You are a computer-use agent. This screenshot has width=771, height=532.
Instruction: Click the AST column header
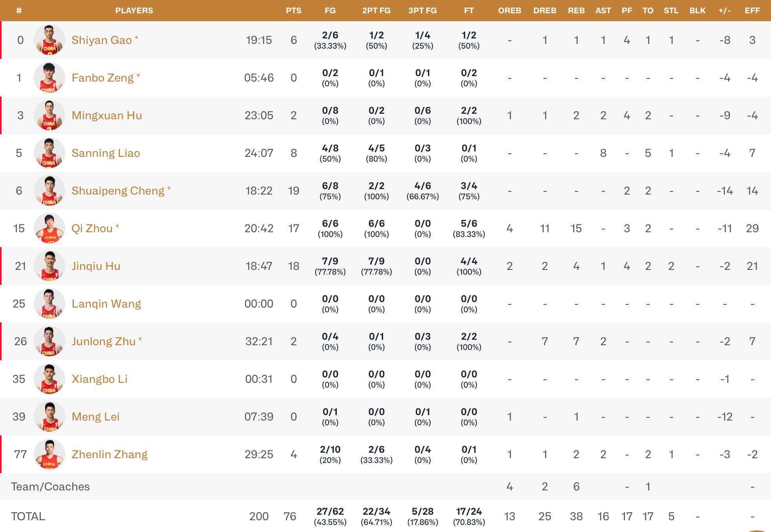pos(603,11)
